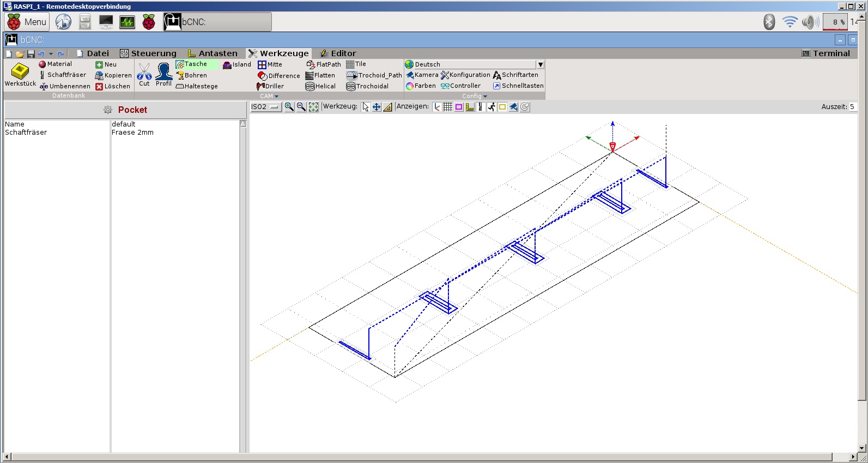The width and height of the screenshot is (868, 463).
Task: Toggle running-man rapid motion display
Action: pos(491,107)
